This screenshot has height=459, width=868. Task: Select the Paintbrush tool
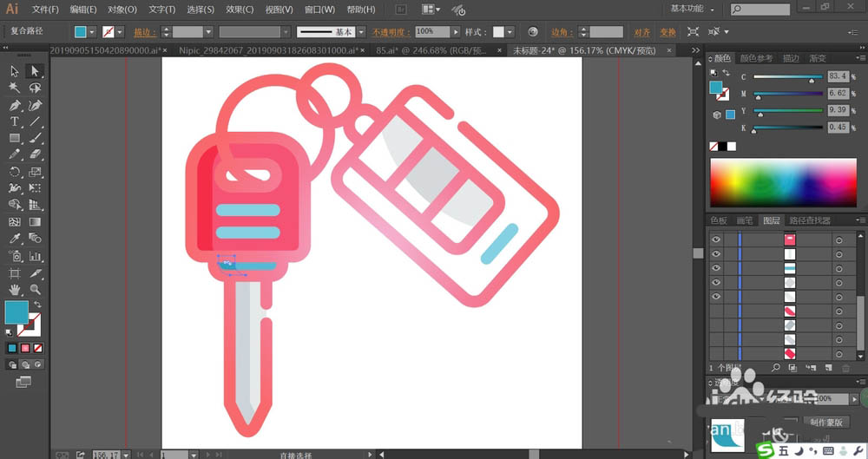click(x=35, y=139)
